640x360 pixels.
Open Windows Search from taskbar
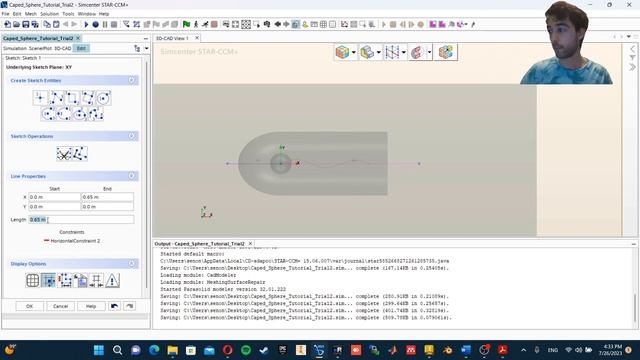click(118, 350)
